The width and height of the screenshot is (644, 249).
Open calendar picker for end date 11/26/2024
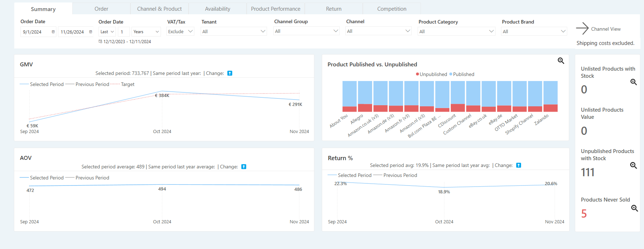[x=91, y=32]
